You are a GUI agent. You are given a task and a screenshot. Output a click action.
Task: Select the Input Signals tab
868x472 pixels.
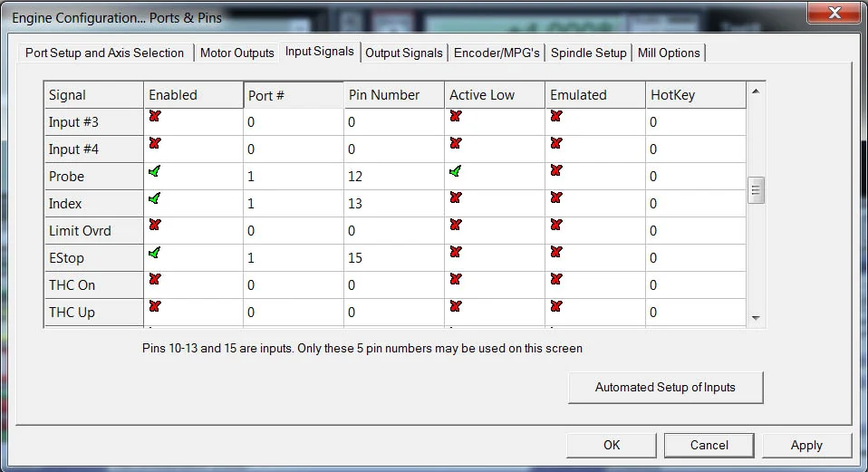[x=320, y=52]
